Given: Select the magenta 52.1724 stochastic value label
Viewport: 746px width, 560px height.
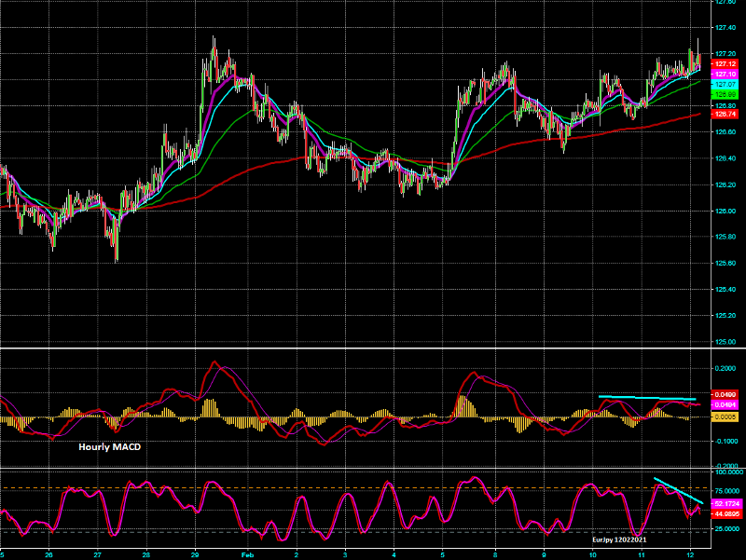Looking at the screenshot, I should tap(725, 501).
